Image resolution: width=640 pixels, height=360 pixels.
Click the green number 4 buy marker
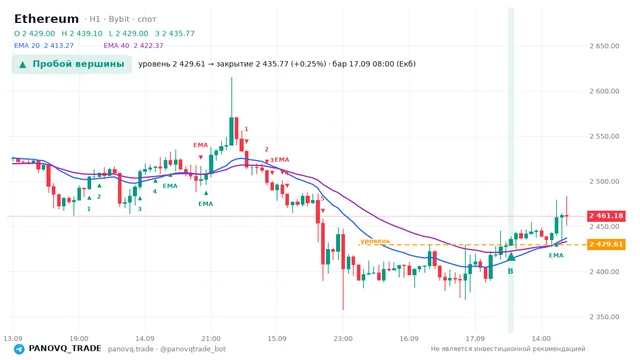click(x=155, y=191)
